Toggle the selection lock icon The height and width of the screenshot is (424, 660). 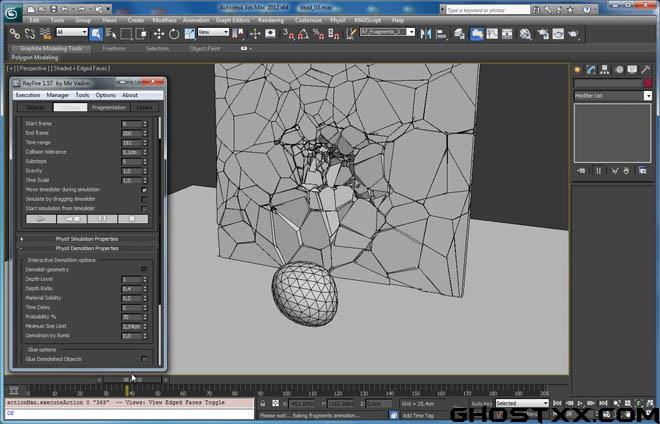[263, 403]
